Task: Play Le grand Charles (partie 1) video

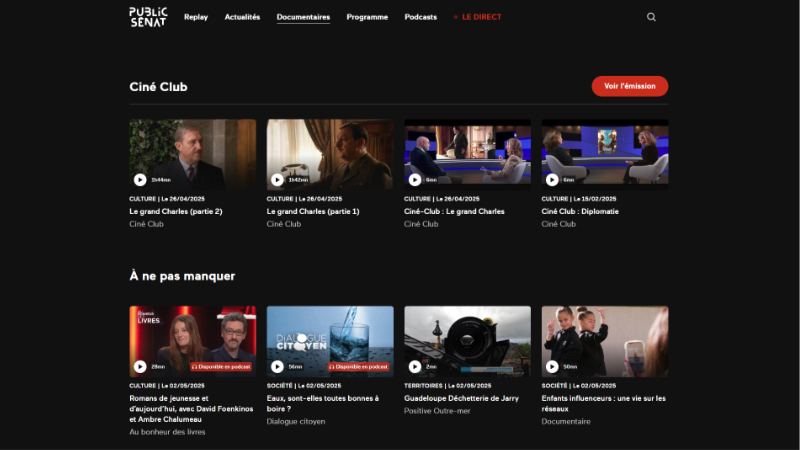Action: tap(277, 180)
